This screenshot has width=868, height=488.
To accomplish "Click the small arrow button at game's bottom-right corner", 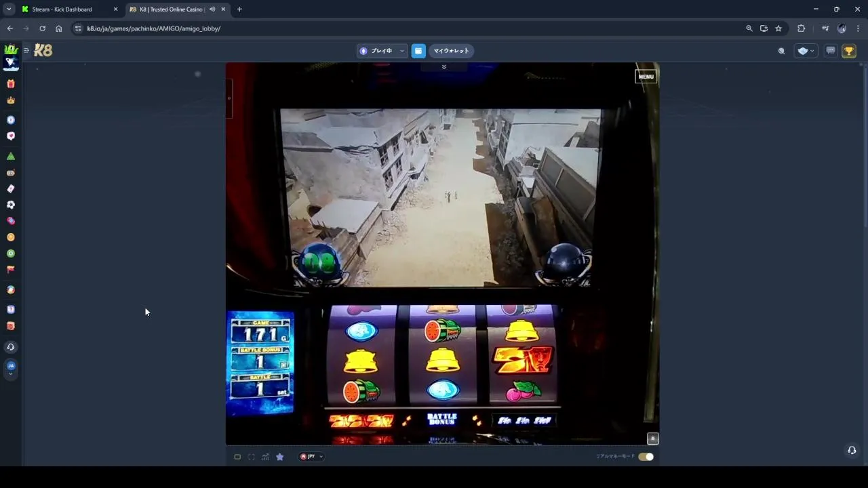I will 652,439.
